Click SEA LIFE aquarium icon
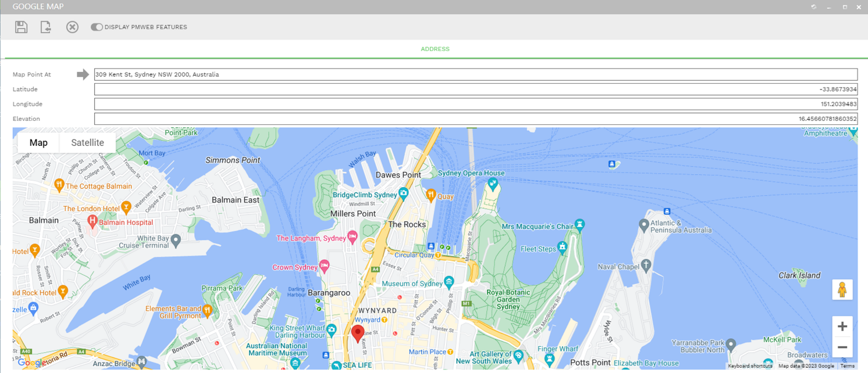Viewport: 868px width, 373px height. click(336, 365)
